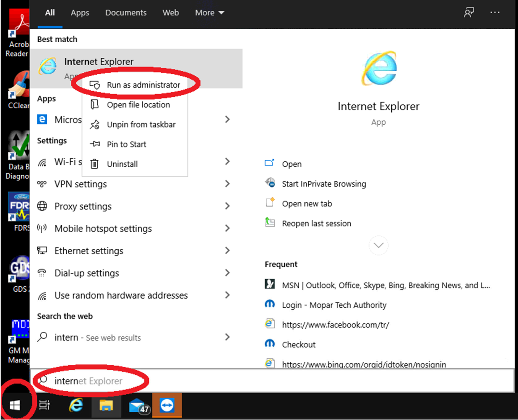
Task: Click the Windows Start button
Action: tap(15, 405)
